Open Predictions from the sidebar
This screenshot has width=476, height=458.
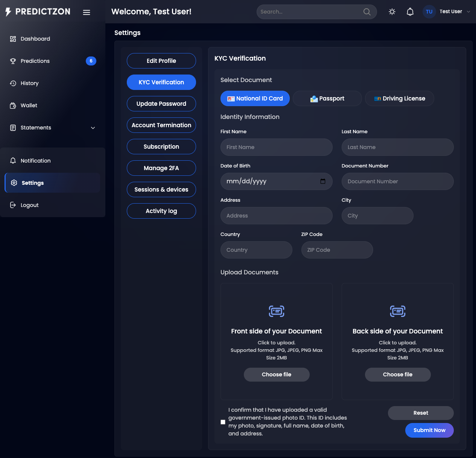(53, 61)
